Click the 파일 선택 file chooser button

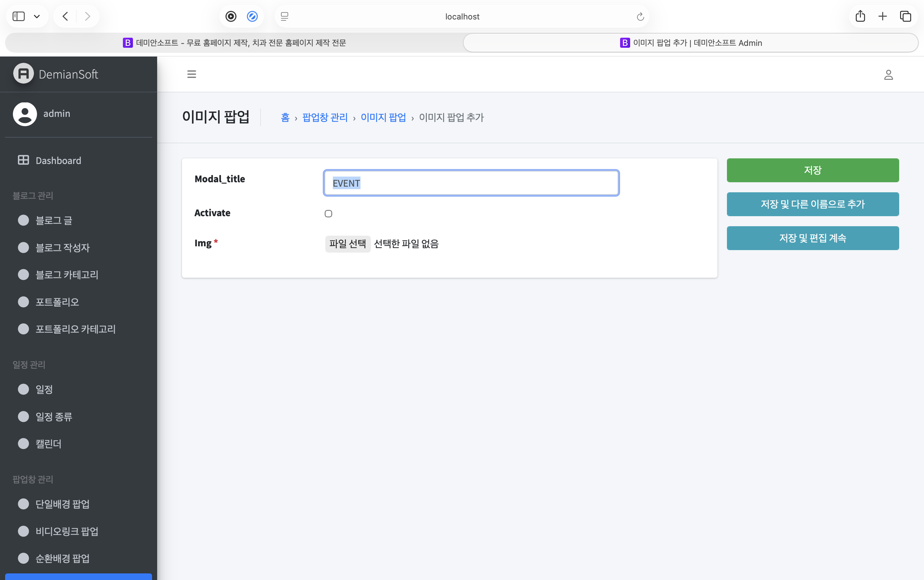click(x=347, y=243)
